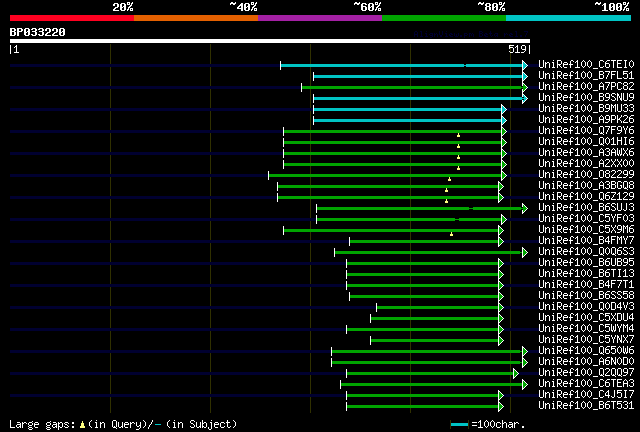Click the cyan ~100% identity legend segment
Screen dimensions: 640x432
point(569,18)
